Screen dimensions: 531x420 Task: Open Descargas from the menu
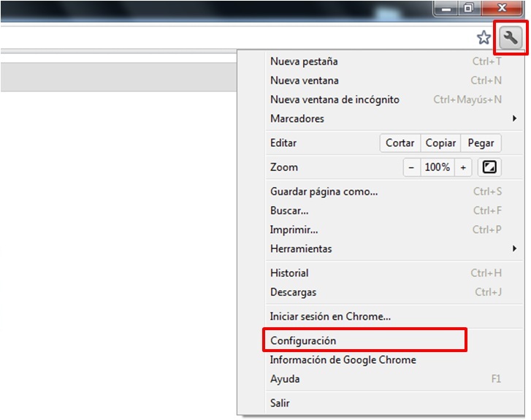(293, 292)
